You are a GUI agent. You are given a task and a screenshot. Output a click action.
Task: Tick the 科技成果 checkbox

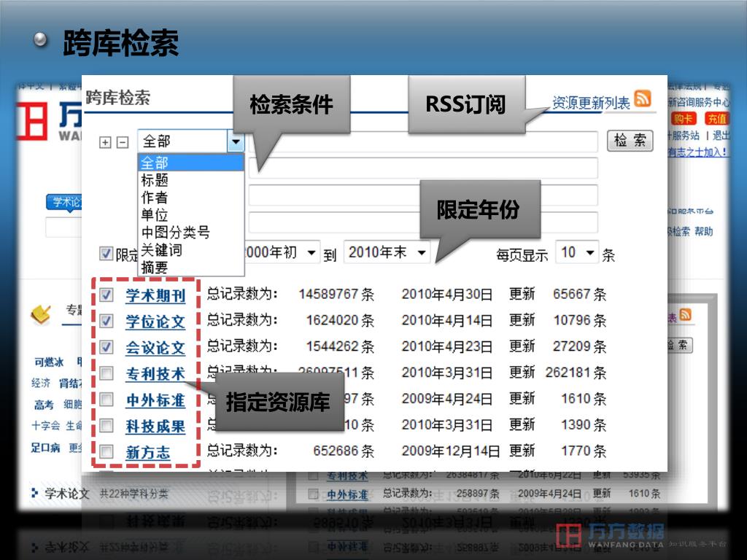click(x=107, y=425)
